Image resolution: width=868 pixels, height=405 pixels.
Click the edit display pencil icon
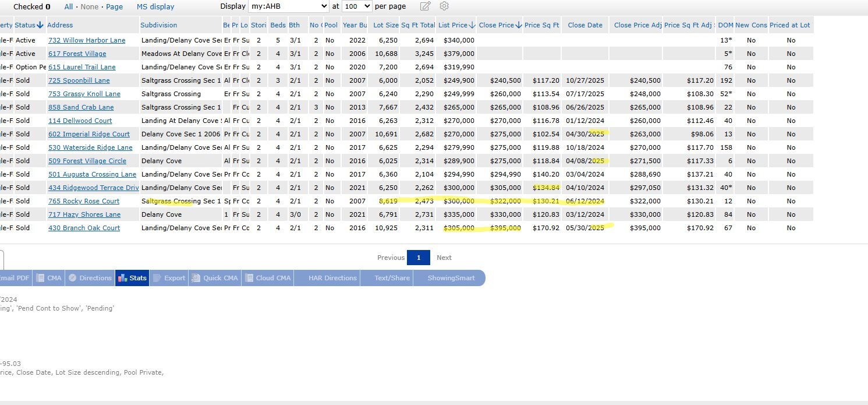[x=426, y=6]
